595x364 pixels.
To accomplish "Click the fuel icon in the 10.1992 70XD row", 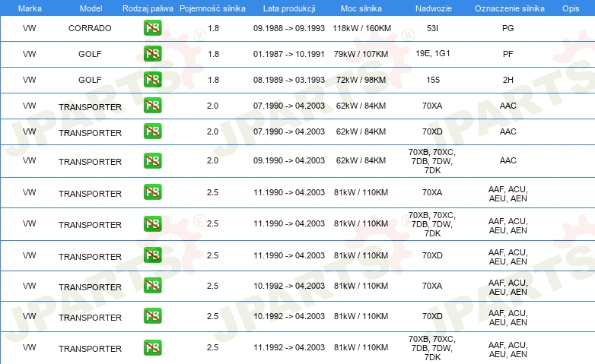I will 152,316.
